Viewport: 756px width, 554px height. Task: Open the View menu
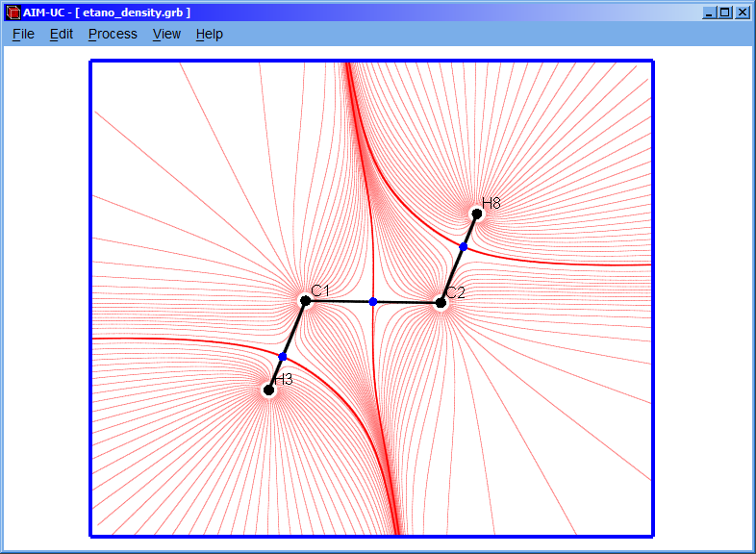pyautogui.click(x=166, y=34)
